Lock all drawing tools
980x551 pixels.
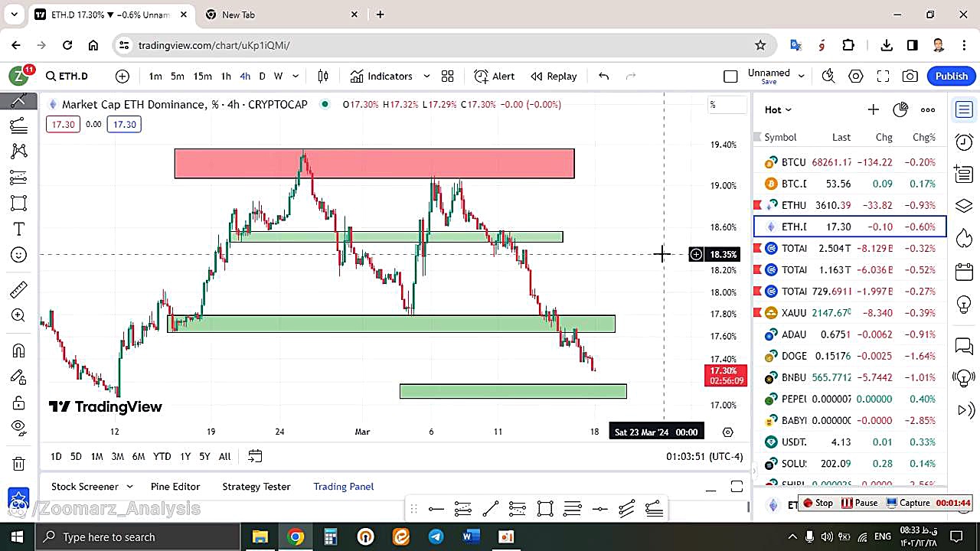pos(18,403)
